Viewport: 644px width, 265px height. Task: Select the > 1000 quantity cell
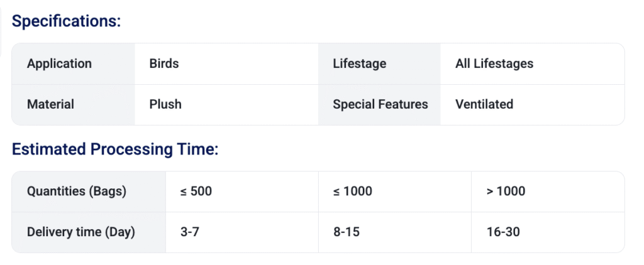pos(506,191)
